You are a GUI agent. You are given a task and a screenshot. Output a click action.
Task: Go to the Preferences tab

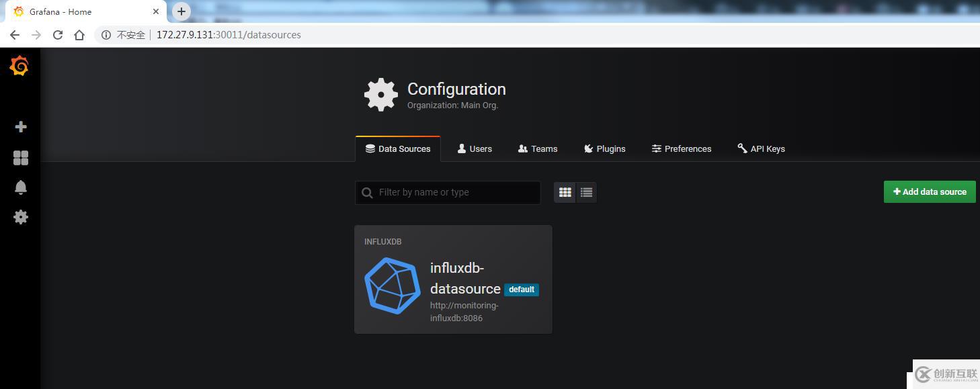click(681, 148)
